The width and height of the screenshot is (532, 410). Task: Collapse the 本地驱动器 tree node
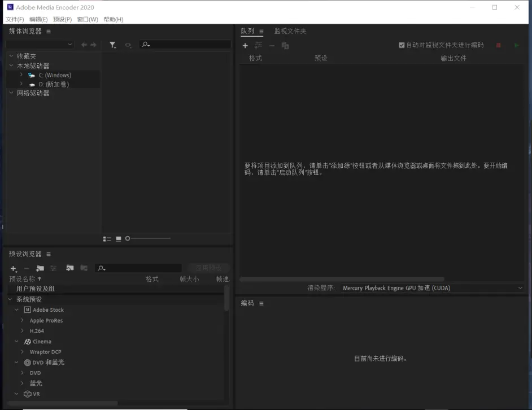click(11, 66)
